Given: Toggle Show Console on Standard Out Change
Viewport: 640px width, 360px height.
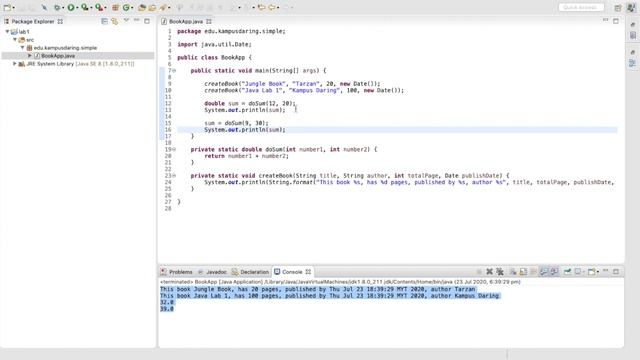Looking at the screenshot, I should tap(544, 272).
